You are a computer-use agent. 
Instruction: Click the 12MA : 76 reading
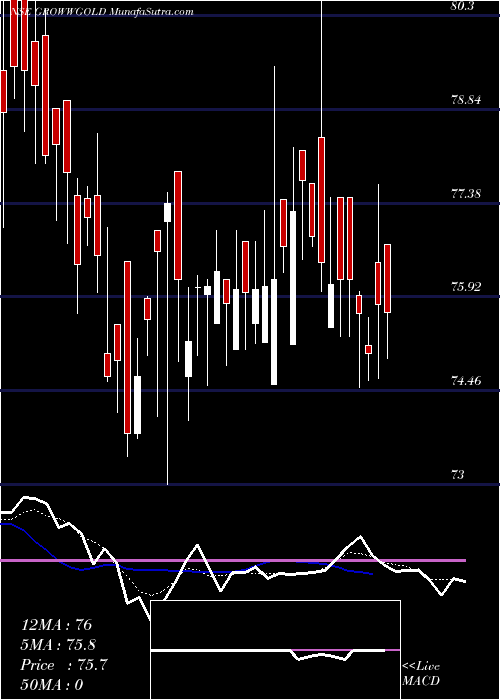coord(56,625)
